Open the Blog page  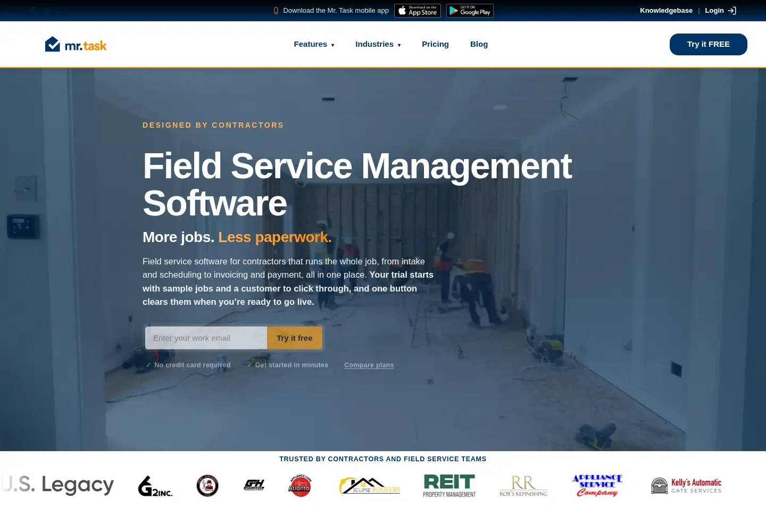pos(479,44)
